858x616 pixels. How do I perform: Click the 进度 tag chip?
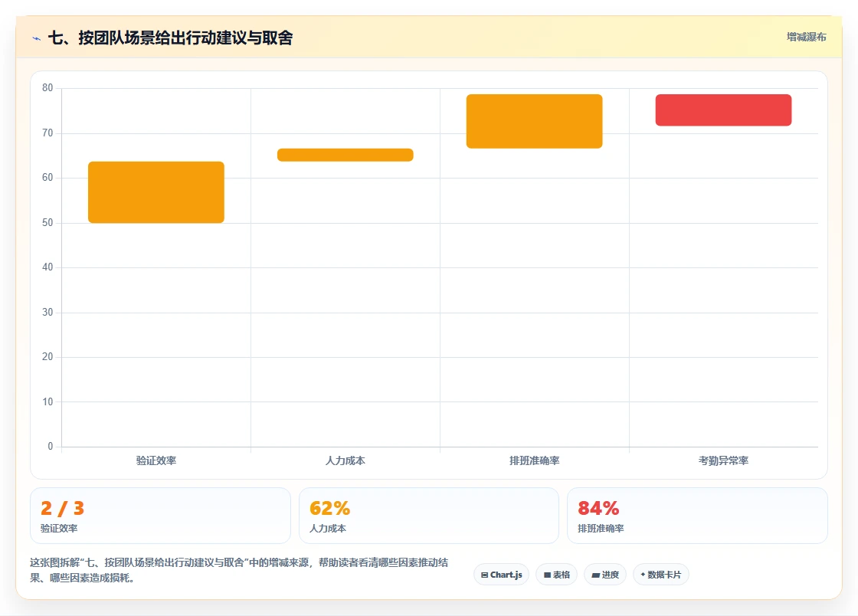click(605, 575)
